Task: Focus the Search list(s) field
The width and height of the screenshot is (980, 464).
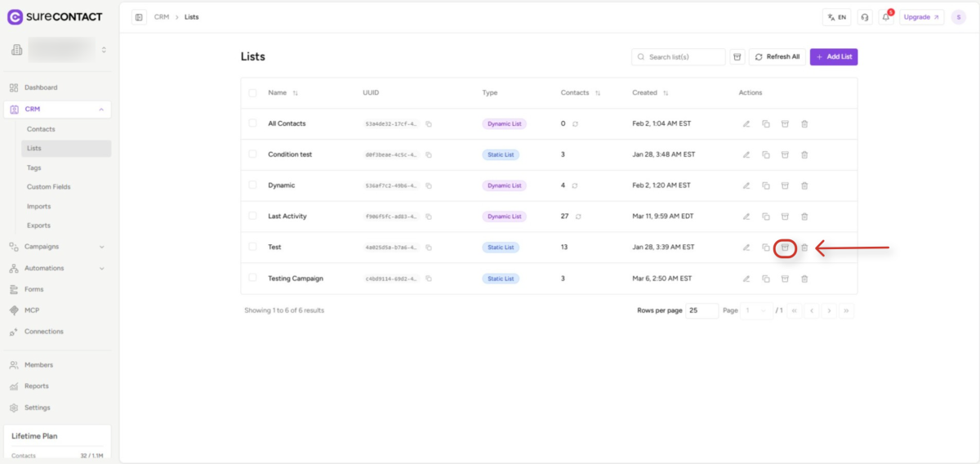Action: [679, 57]
